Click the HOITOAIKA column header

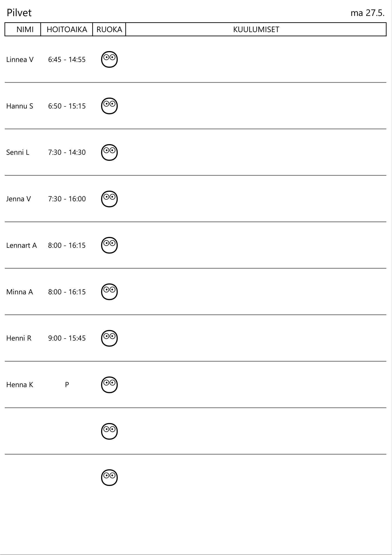(x=67, y=30)
